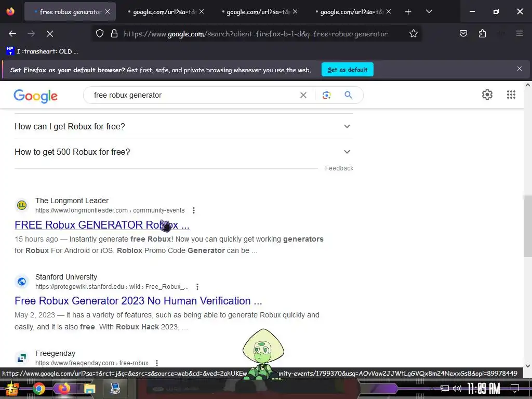Viewport: 532px width, 399px height.
Task: Go to the Google logo homepage
Action: [36, 96]
